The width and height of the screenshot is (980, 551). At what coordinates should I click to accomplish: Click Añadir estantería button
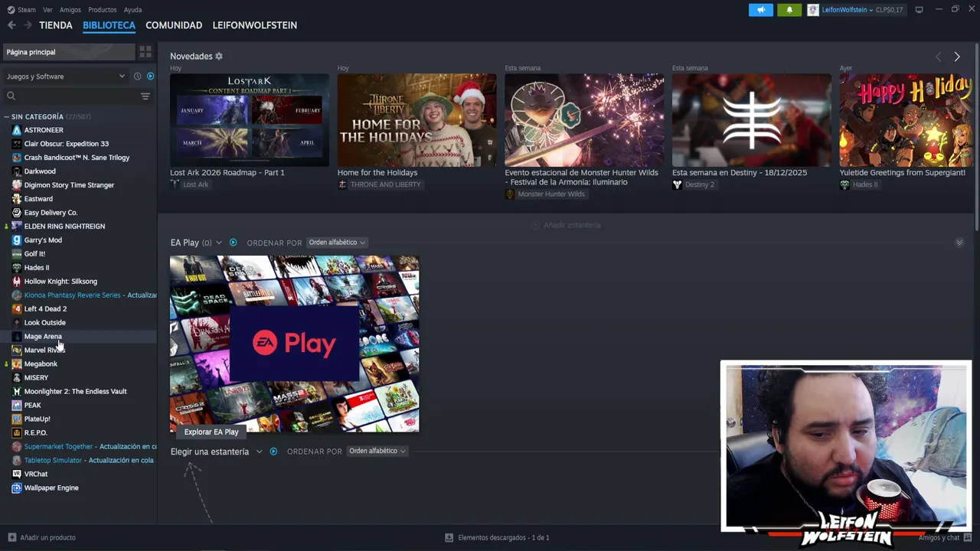point(567,225)
